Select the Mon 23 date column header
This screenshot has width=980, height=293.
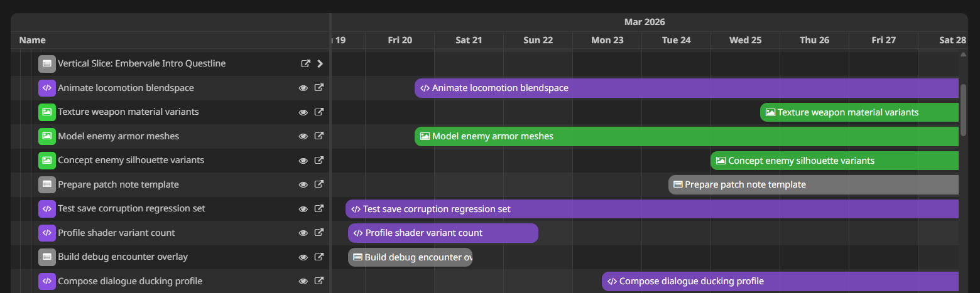point(607,40)
